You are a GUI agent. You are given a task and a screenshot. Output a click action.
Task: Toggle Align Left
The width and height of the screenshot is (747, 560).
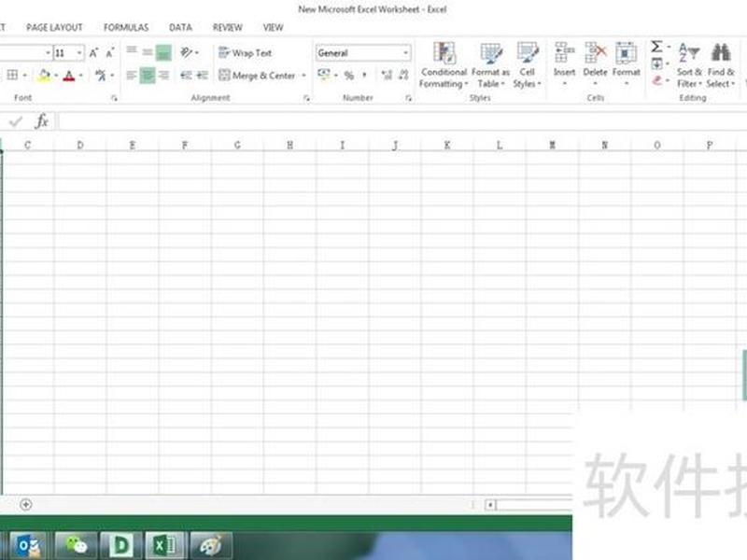point(132,76)
